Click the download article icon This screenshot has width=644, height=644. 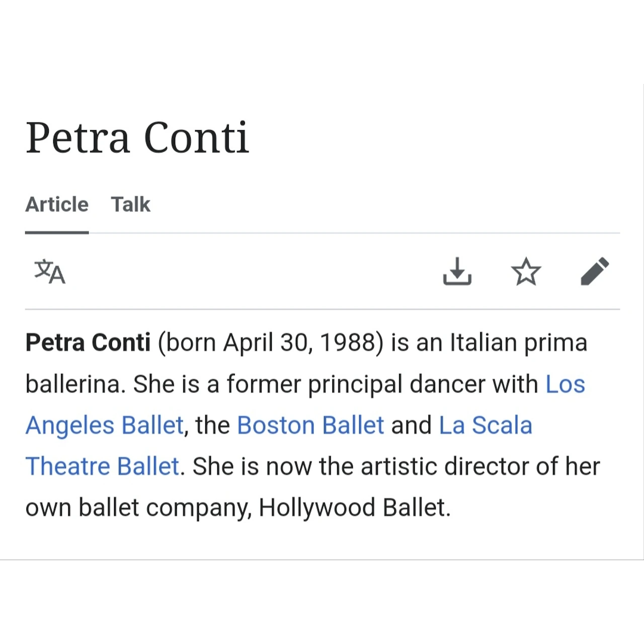[457, 272]
